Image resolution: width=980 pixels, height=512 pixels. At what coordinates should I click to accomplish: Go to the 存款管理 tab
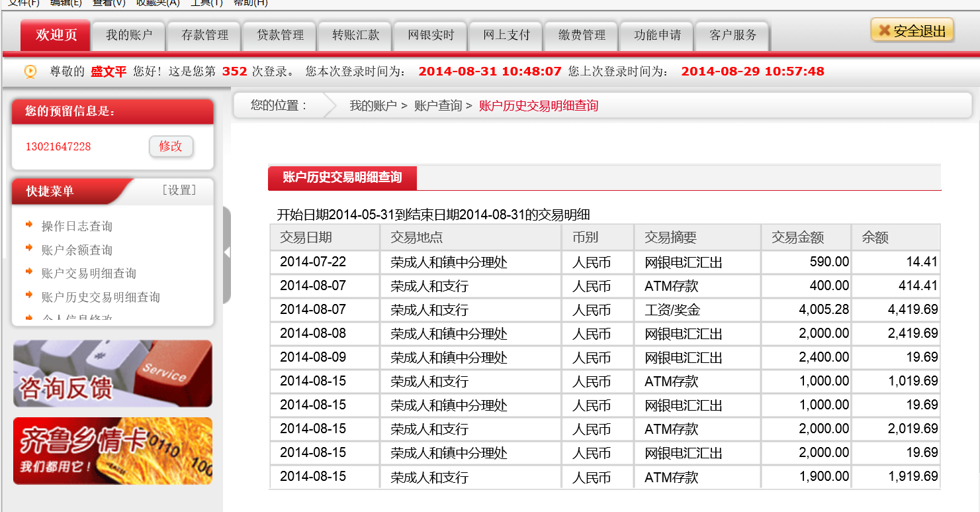click(204, 36)
